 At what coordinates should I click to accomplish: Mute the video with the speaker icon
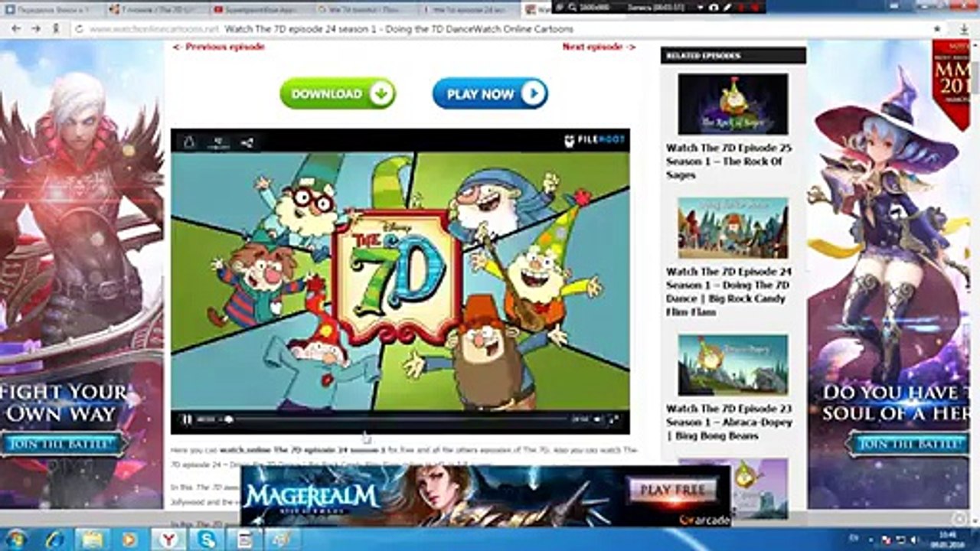598,419
